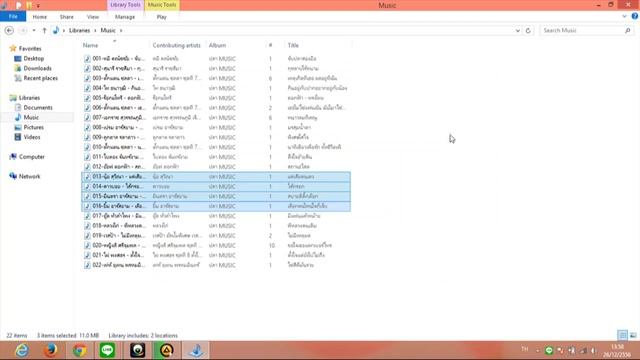Open the address bar history dropdown
Image resolution: width=640 pixels, height=360 pixels.
(x=518, y=31)
